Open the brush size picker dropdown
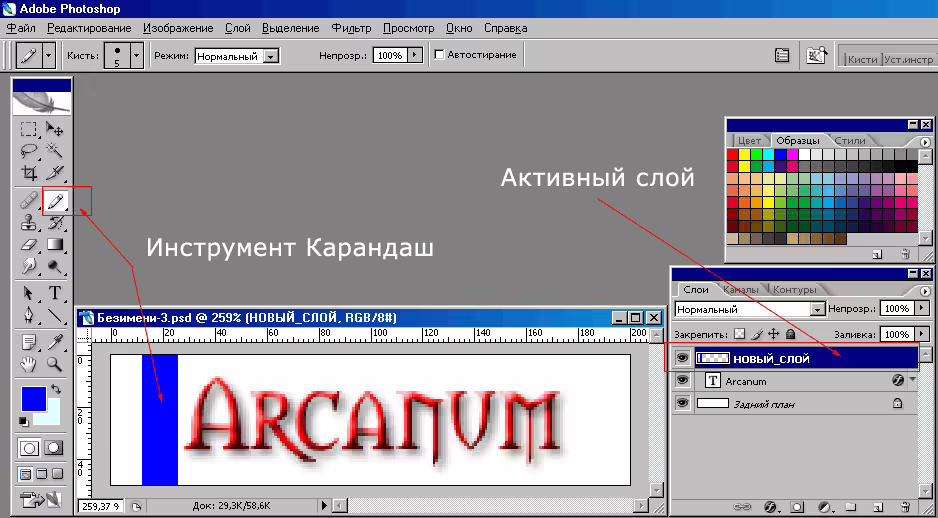This screenshot has width=938, height=518. pyautogui.click(x=137, y=55)
